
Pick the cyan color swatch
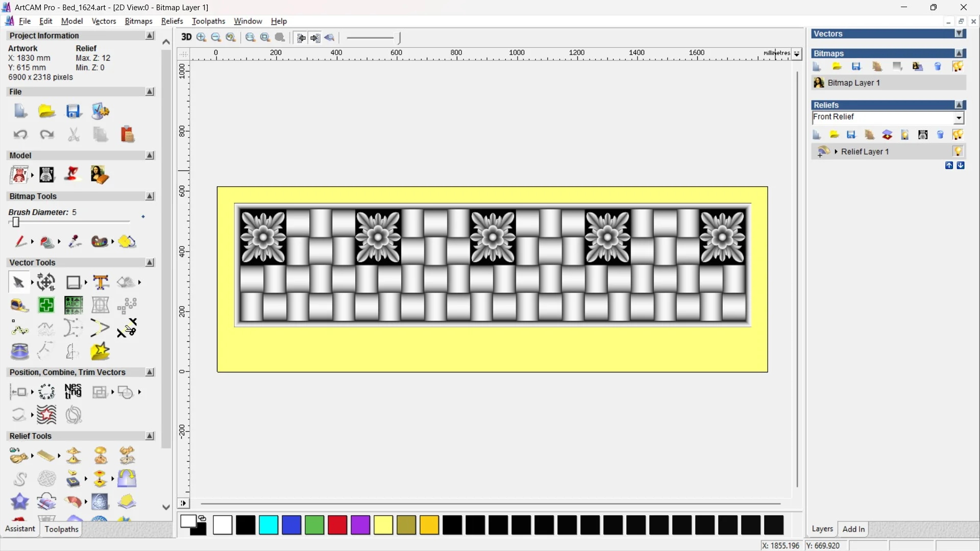(x=268, y=525)
